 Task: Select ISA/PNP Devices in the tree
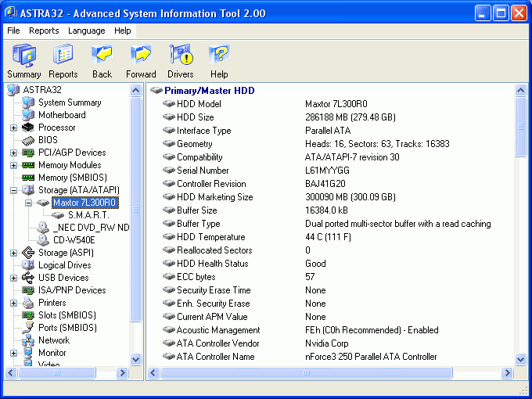72,290
